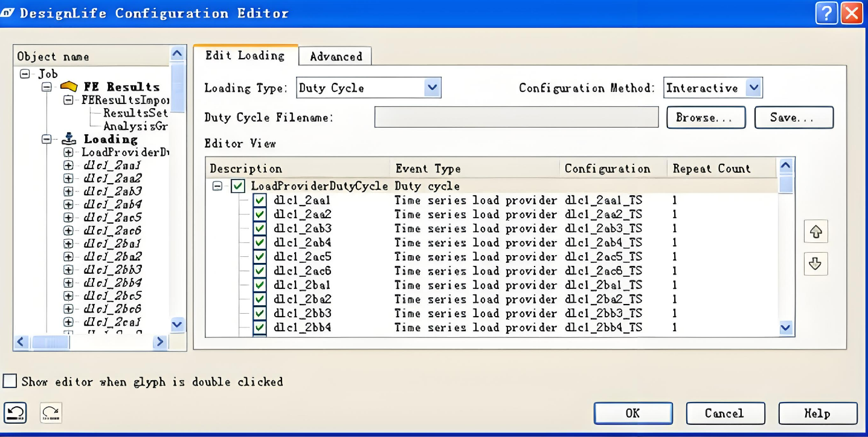Image resolution: width=868 pixels, height=437 pixels.
Task: Click the DesignLife title bar app icon
Action: click(x=8, y=13)
